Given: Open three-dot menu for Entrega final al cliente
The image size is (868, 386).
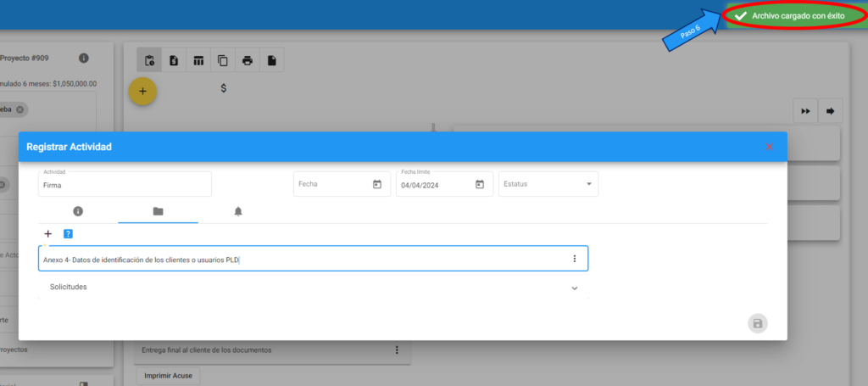Looking at the screenshot, I should 397,350.
